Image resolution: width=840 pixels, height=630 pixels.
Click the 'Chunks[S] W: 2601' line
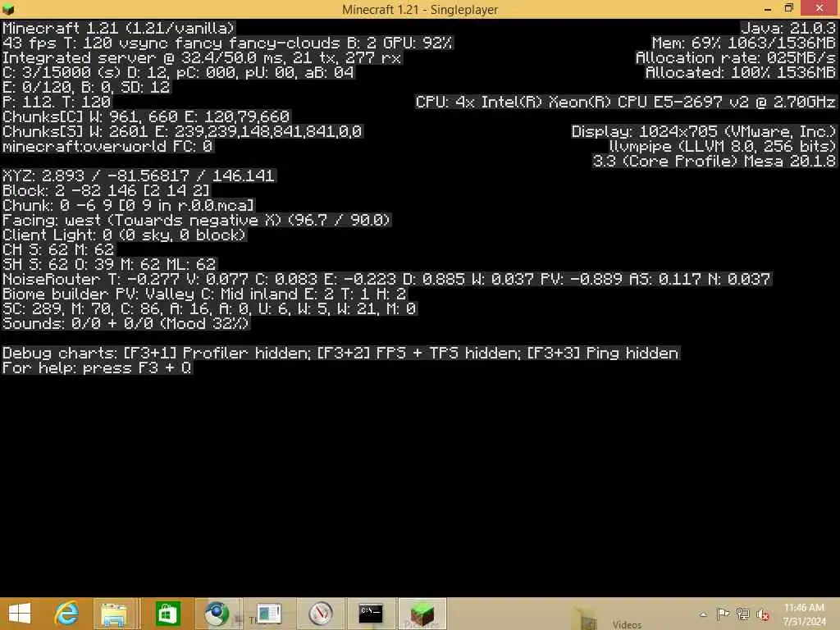coord(182,131)
